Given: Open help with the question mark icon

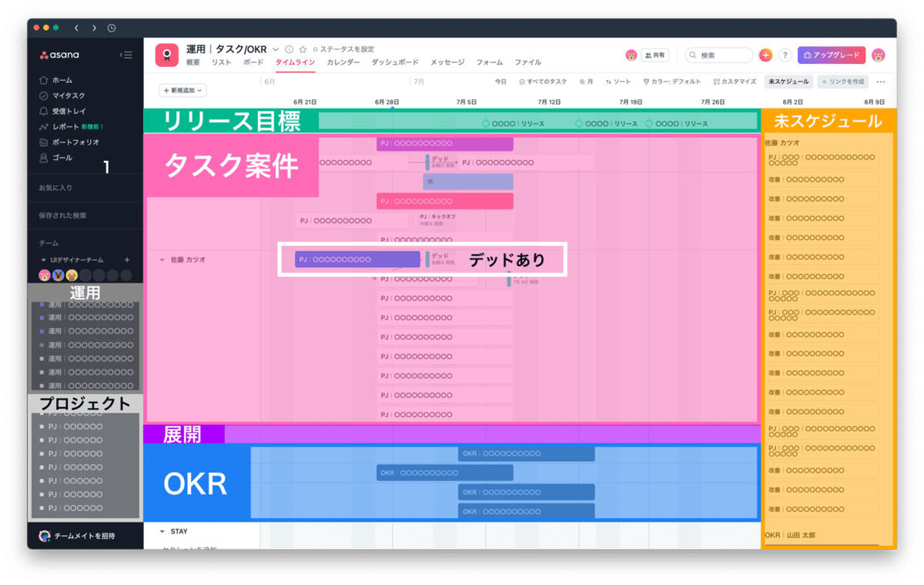Looking at the screenshot, I should (x=785, y=55).
